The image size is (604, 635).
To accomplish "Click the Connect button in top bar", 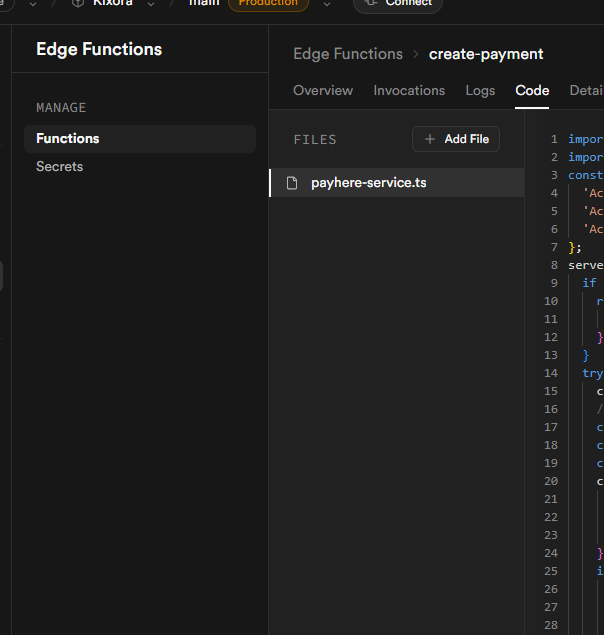I will (398, 3).
